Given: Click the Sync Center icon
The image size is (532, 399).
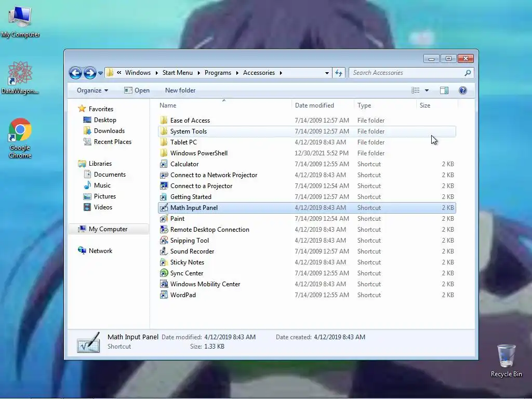Looking at the screenshot, I should (164, 273).
